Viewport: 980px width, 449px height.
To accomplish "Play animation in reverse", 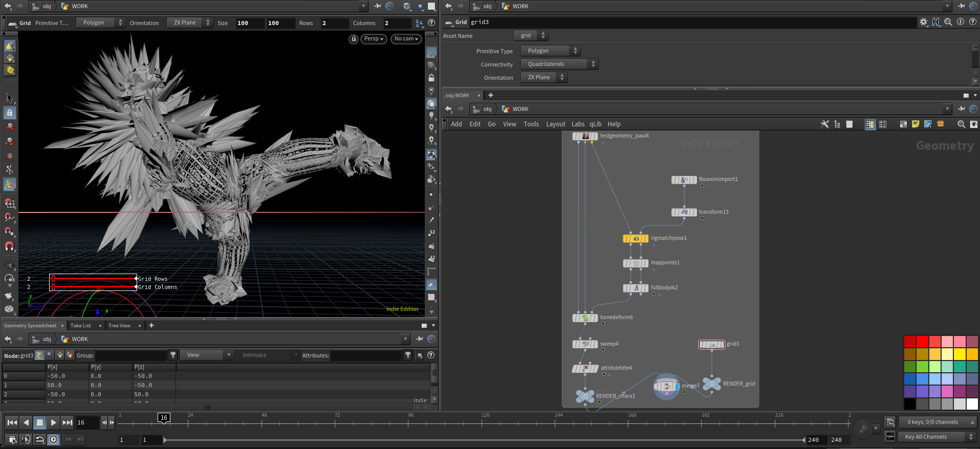I will (x=26, y=422).
